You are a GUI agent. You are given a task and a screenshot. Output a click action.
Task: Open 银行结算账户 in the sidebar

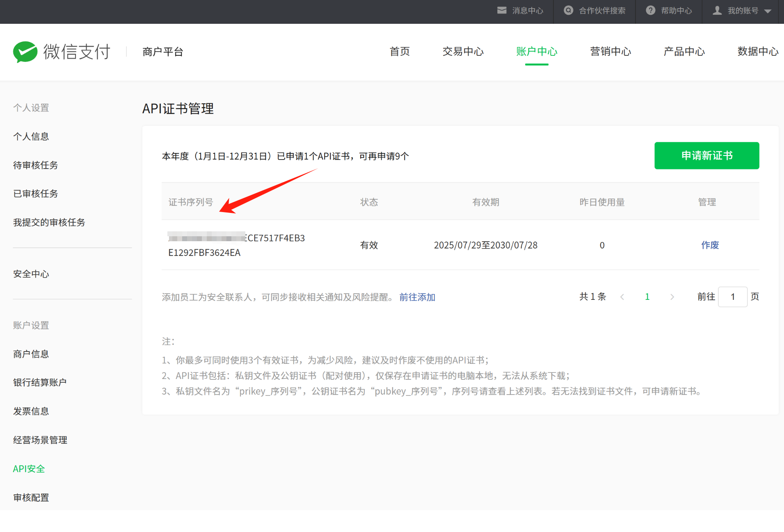click(x=40, y=382)
